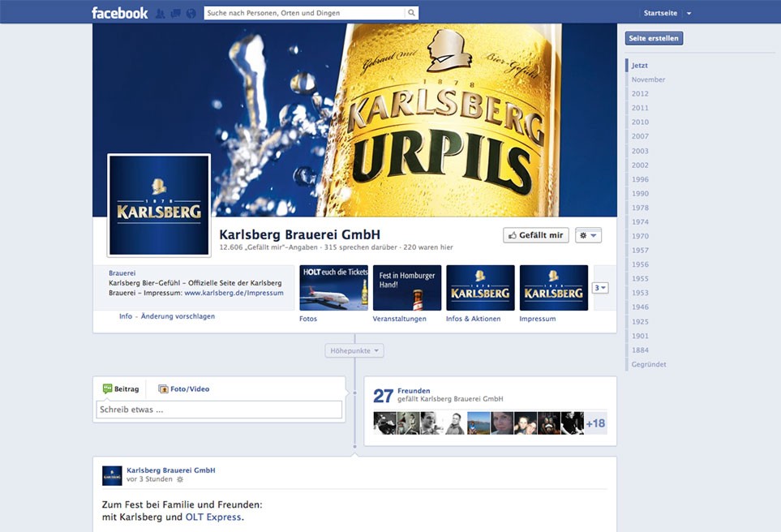
Task: Jump to 1974 in timeline
Action: 640,222
